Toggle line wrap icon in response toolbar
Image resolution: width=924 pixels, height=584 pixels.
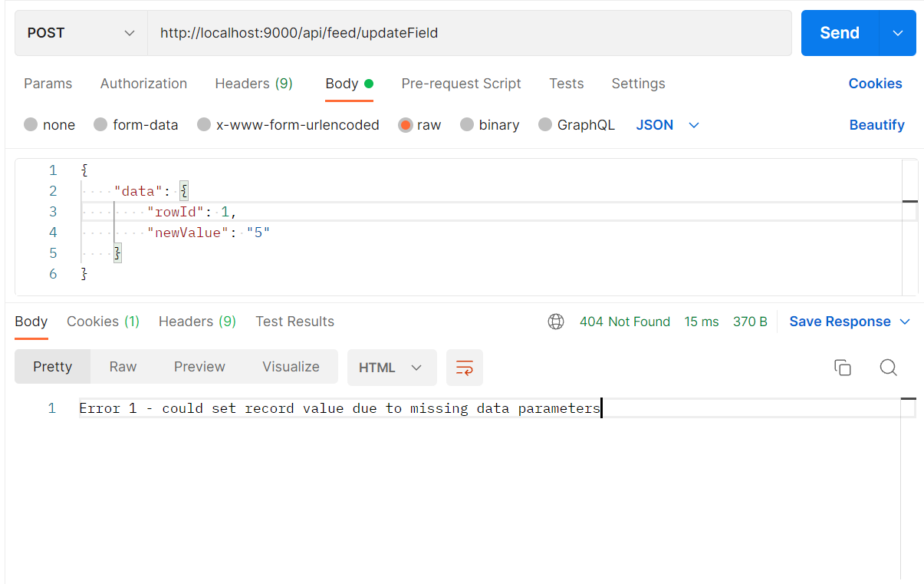[x=465, y=368]
